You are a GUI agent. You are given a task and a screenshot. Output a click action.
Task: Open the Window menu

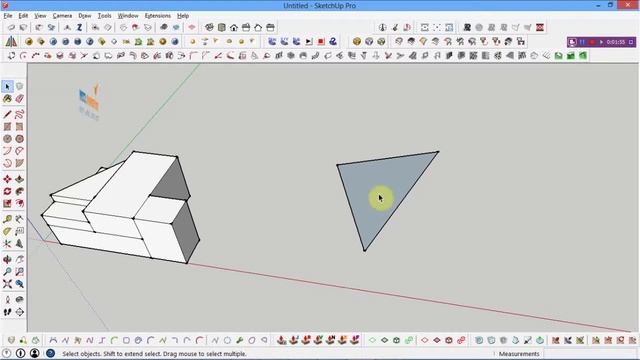[x=128, y=16]
